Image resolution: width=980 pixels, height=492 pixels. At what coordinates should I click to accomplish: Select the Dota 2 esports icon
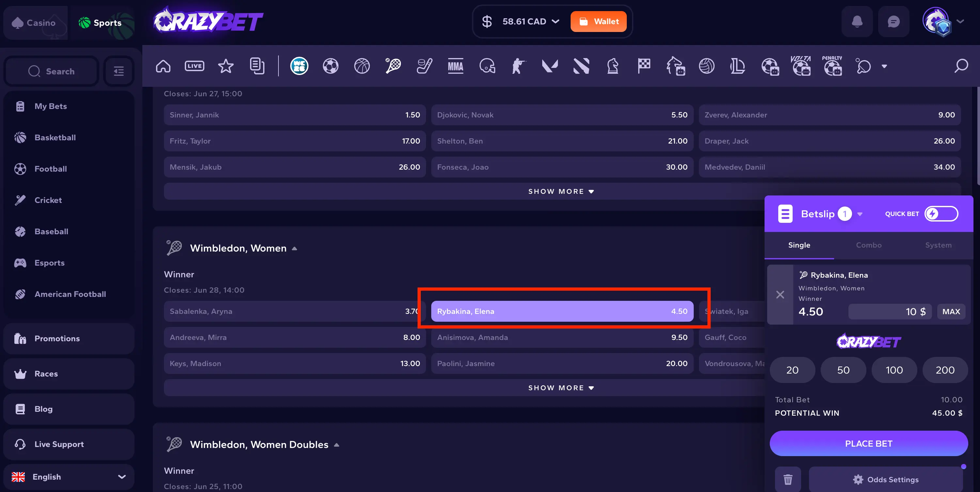pos(581,66)
